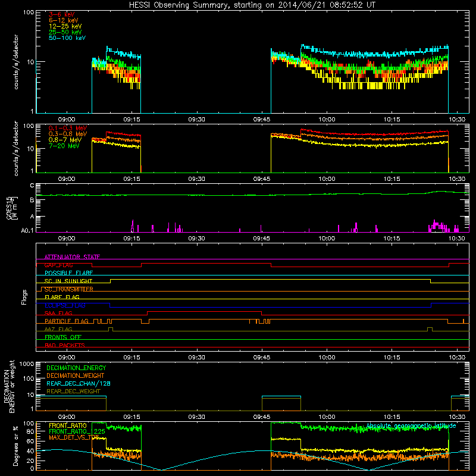Select the Absolute geomagnetic latitude label

(x=411, y=425)
